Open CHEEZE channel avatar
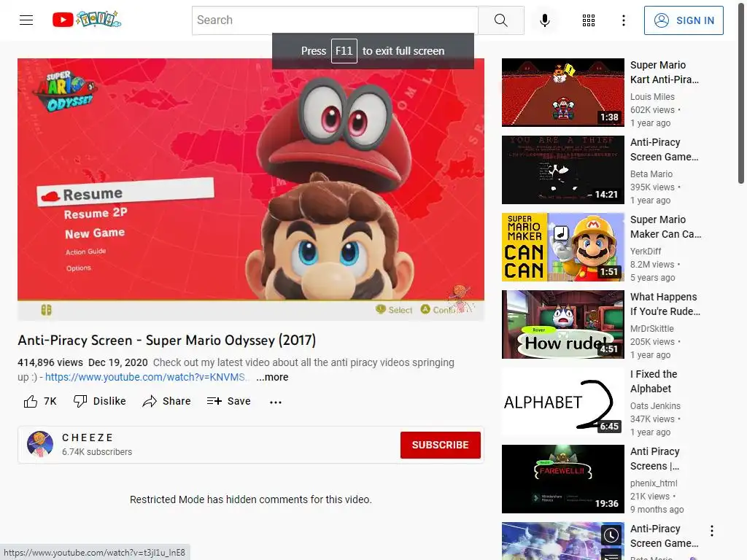The width and height of the screenshot is (747, 560). pos(40,444)
